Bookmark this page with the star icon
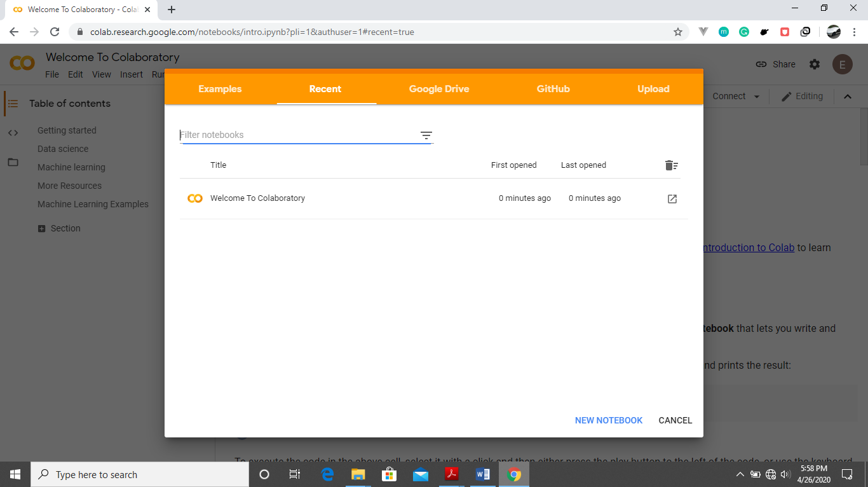Viewport: 868px width, 487px height. [678, 32]
